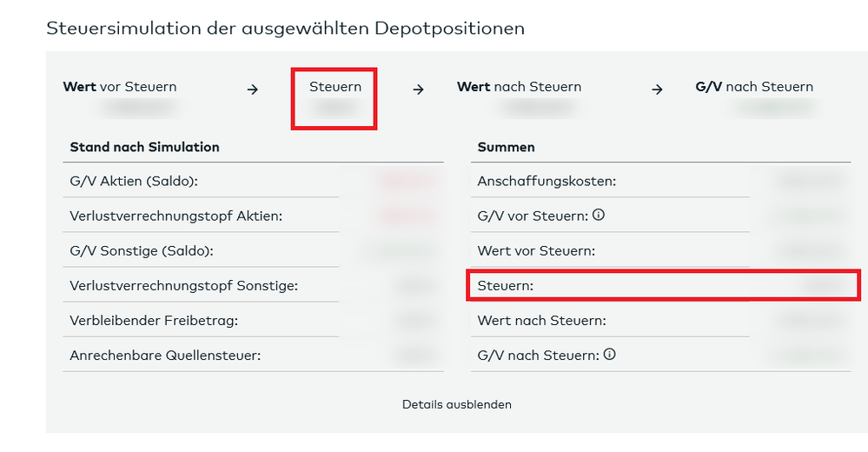Select the Anrechenbare Quellensteuer row
868x452 pixels.
165,355
